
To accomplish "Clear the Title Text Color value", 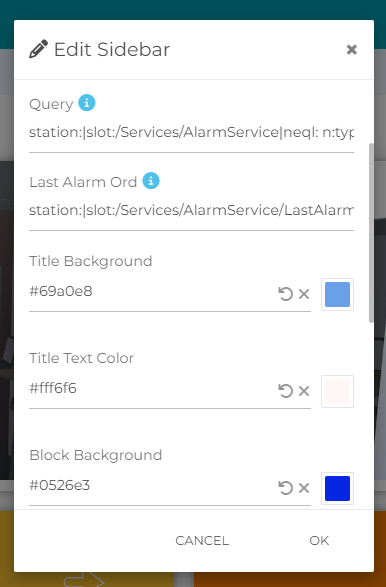I will (x=304, y=391).
